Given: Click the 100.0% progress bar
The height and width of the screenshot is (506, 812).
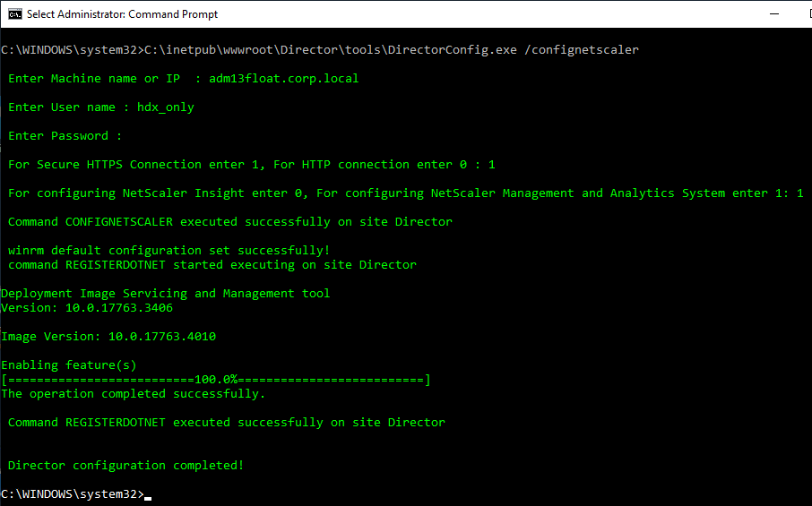Looking at the screenshot, I should point(216,380).
